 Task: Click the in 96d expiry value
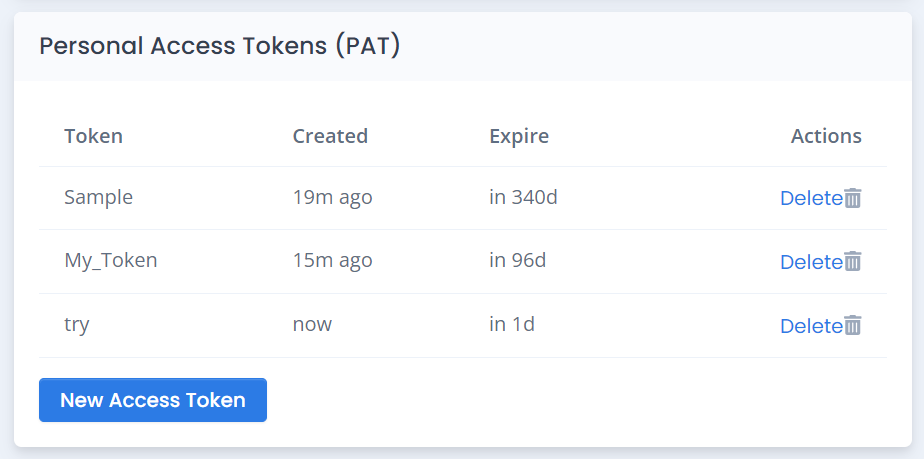point(518,261)
